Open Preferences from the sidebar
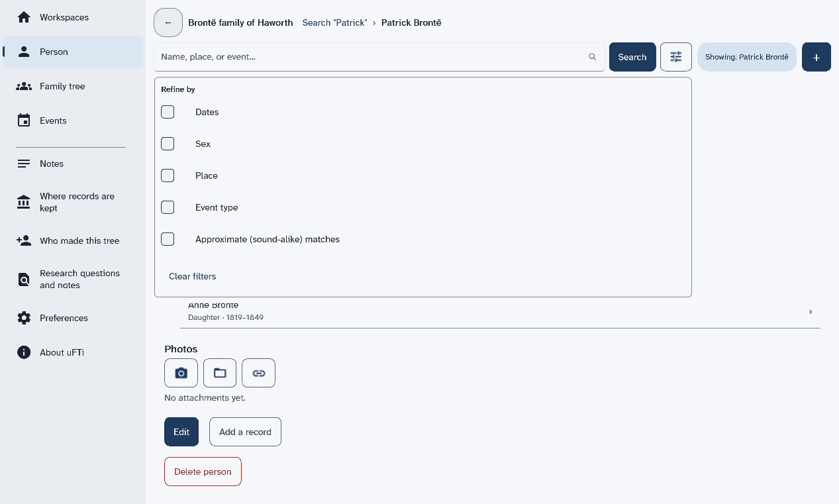 [x=73, y=318]
